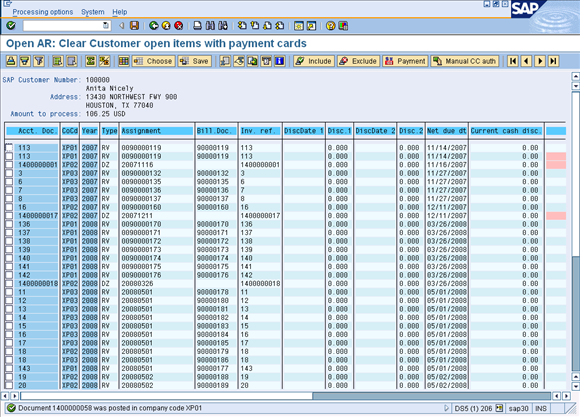Click the Sort ascending icon
Viewport: 580px width, 417px height.
[x=11, y=61]
